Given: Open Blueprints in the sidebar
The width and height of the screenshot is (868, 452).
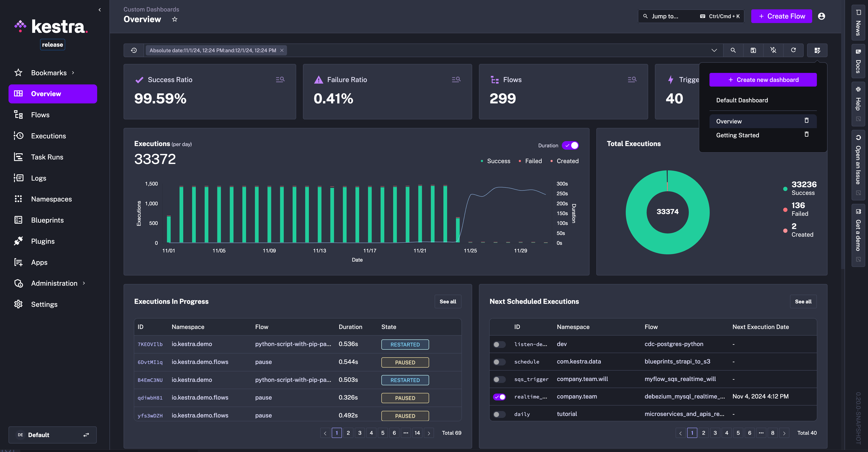Looking at the screenshot, I should 53,220.
